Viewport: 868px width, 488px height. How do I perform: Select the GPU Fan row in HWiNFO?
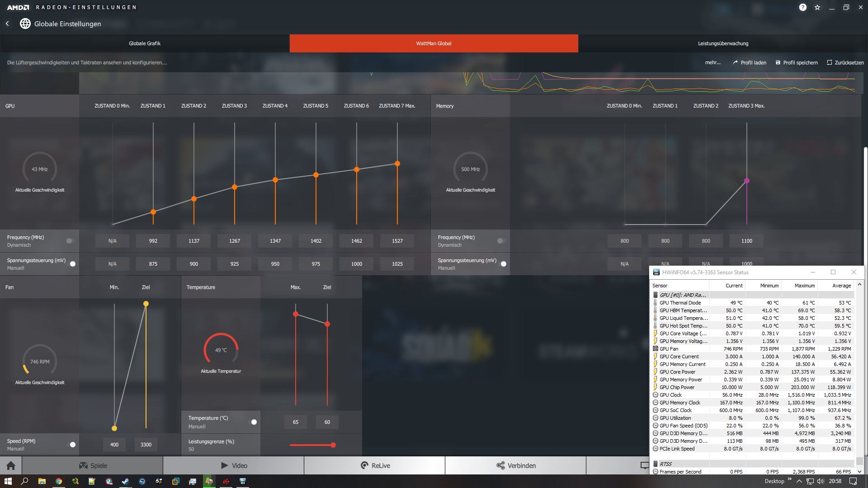click(753, 349)
